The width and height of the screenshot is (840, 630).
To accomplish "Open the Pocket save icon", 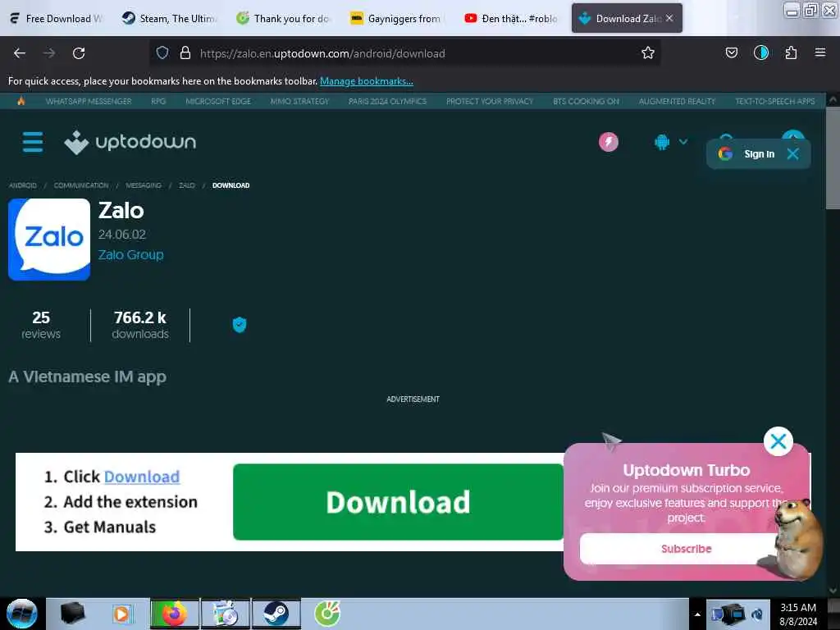I will (731, 52).
